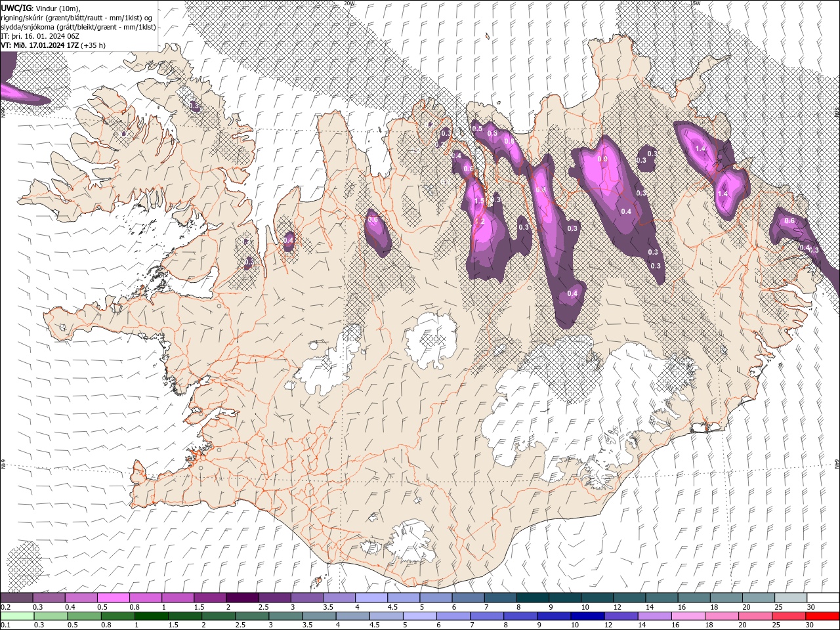Click the 'VT: Mið. 17.01.2024 17Z (+35 h)' line

tap(53, 45)
